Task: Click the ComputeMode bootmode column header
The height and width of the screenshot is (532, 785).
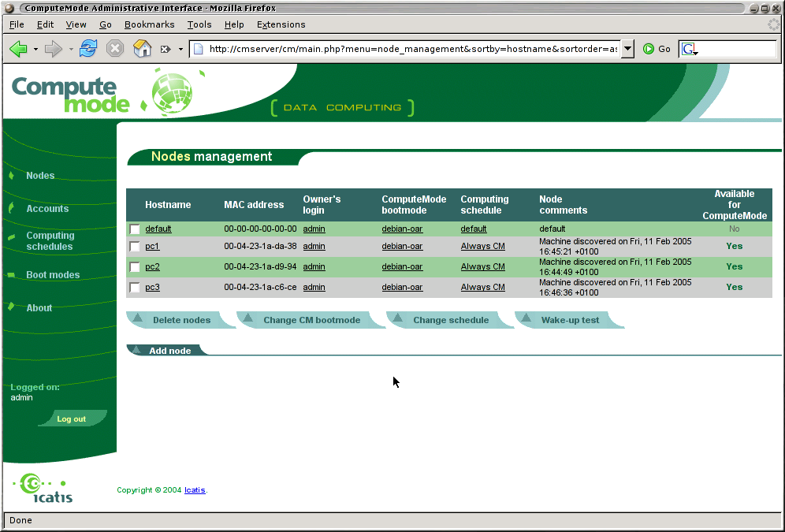Action: [414, 205]
